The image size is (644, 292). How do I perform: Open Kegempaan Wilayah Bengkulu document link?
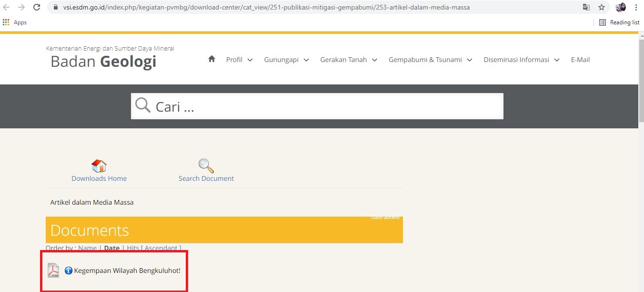coord(127,271)
